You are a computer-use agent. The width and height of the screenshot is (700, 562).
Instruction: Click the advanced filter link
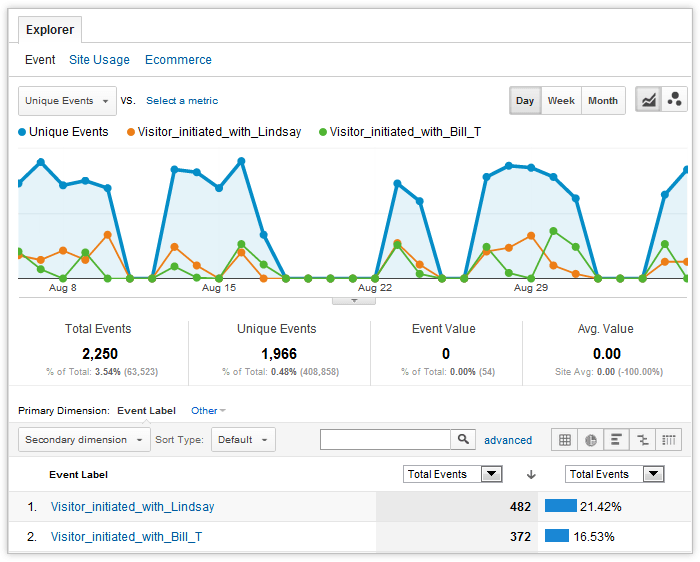(508, 440)
